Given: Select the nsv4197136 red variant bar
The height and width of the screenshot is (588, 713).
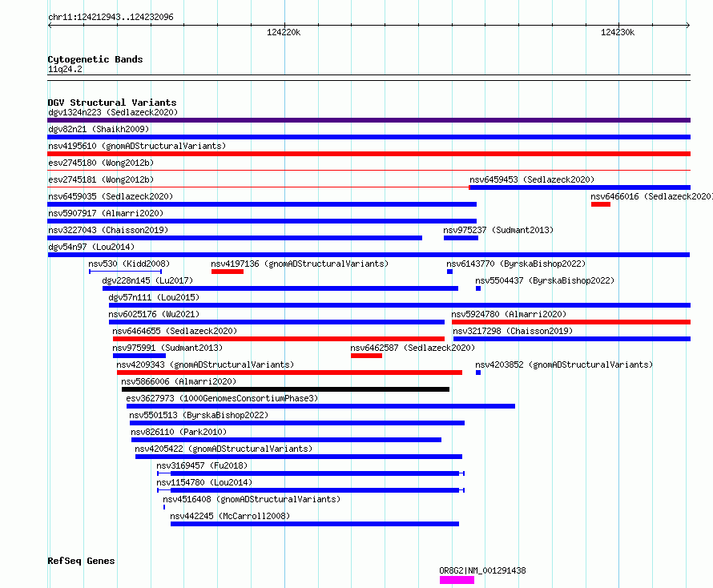Looking at the screenshot, I should (228, 272).
